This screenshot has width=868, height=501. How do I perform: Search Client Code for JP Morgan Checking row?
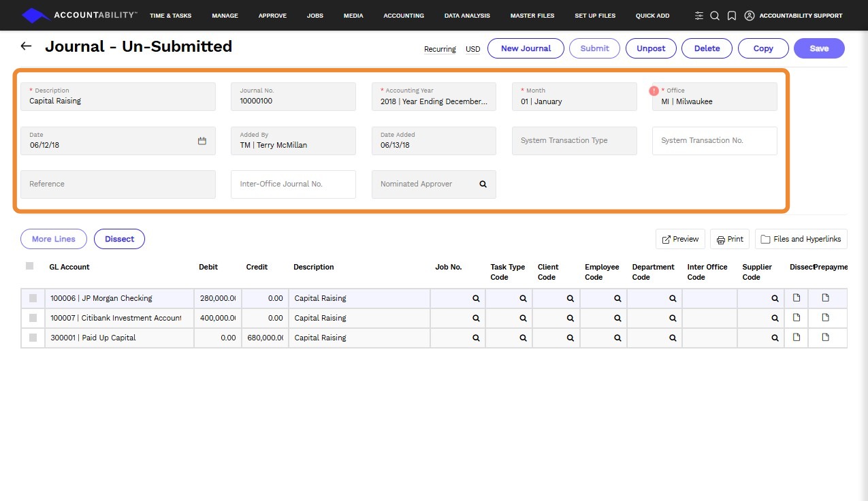pos(570,298)
